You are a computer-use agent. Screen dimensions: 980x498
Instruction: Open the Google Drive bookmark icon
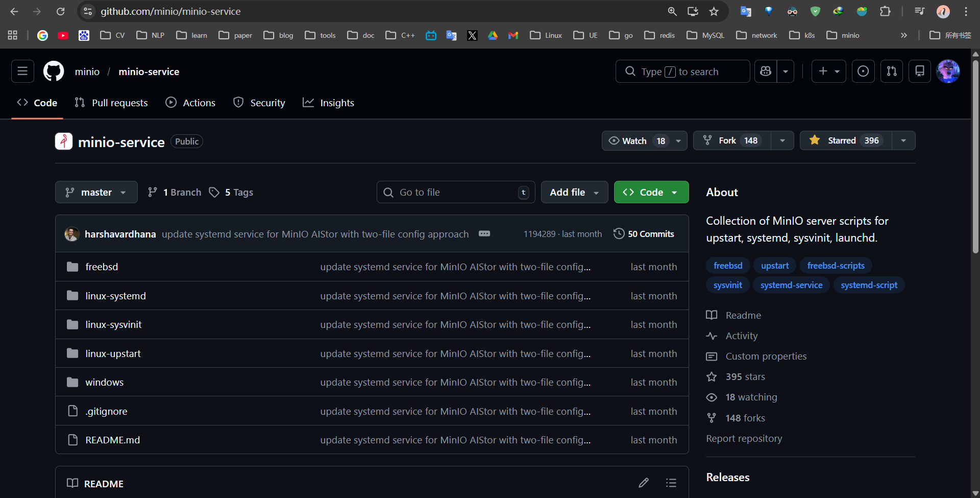click(x=493, y=35)
